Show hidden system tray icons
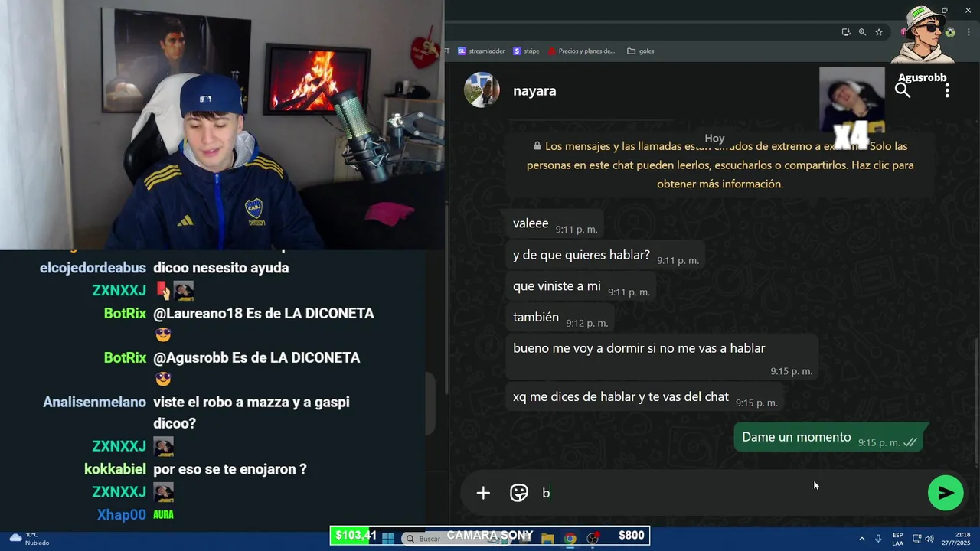Image resolution: width=980 pixels, height=551 pixels. coord(861,539)
